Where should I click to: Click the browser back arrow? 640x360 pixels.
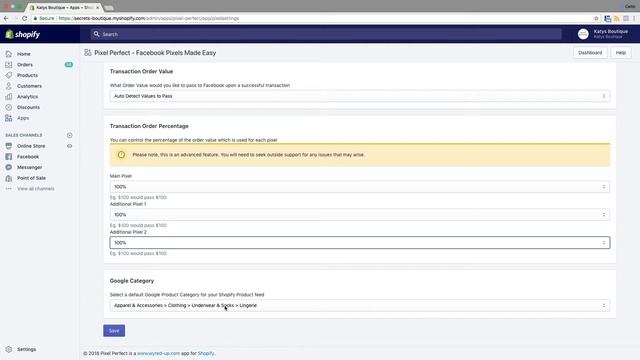tap(6, 18)
